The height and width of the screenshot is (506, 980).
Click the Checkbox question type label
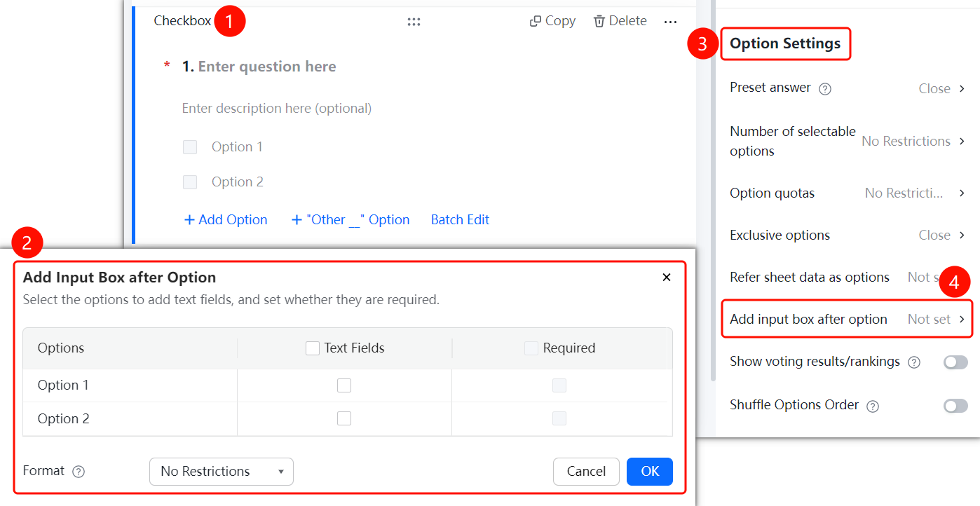click(x=182, y=21)
